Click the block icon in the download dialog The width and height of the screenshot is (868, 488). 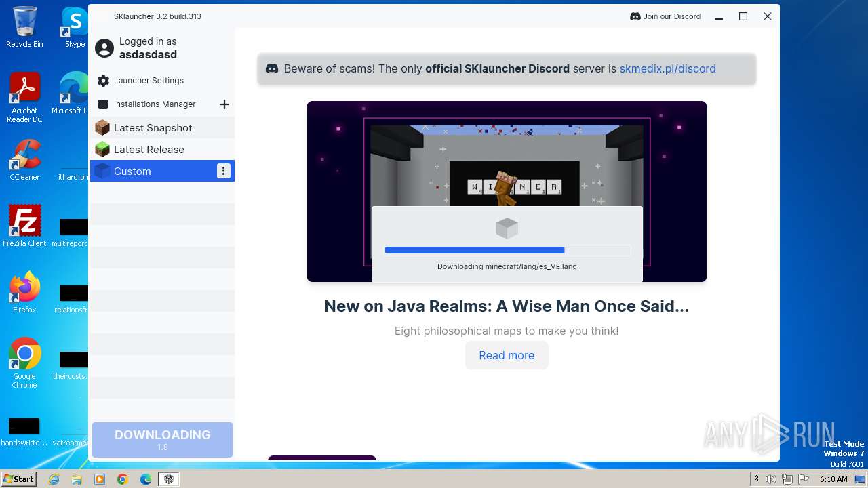507,228
